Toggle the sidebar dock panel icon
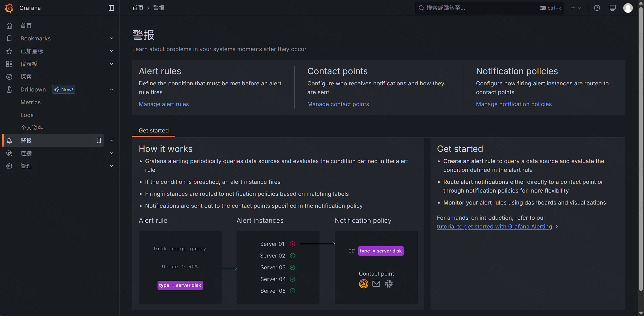This screenshot has height=316, width=644. 111,8
